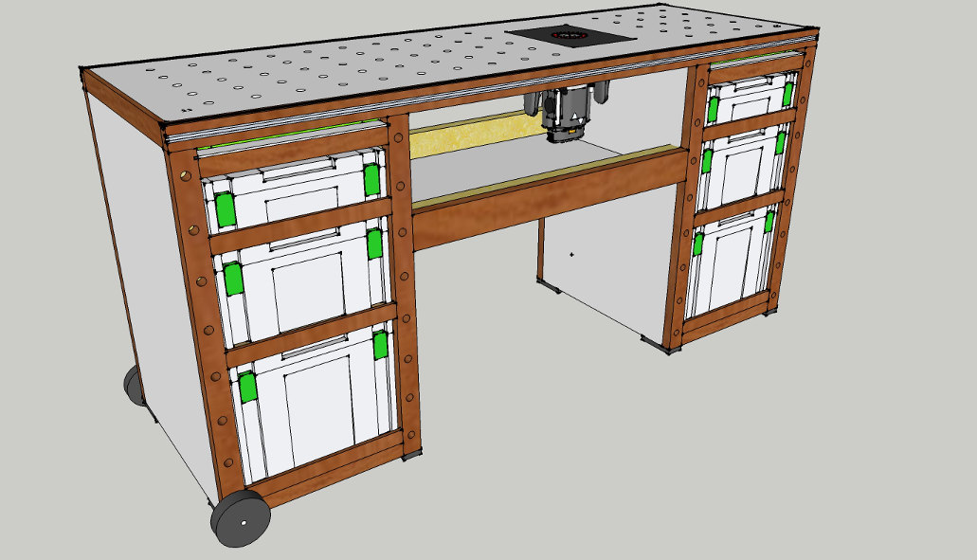Image resolution: width=977 pixels, height=560 pixels.
Task: Click the black router insert plate on tabletop
Action: point(570,36)
